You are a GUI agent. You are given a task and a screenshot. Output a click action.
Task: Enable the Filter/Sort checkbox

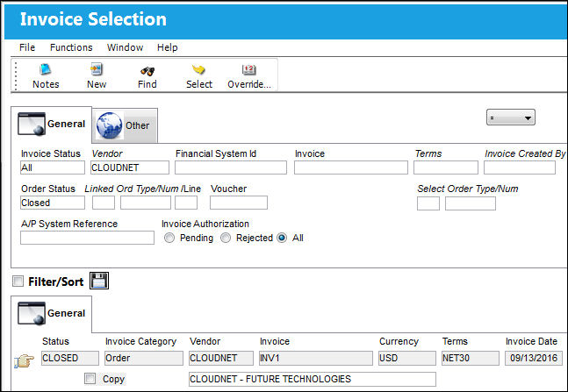pos(18,282)
